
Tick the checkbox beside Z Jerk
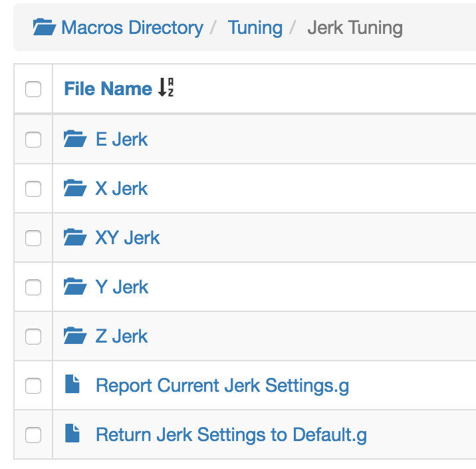click(33, 337)
